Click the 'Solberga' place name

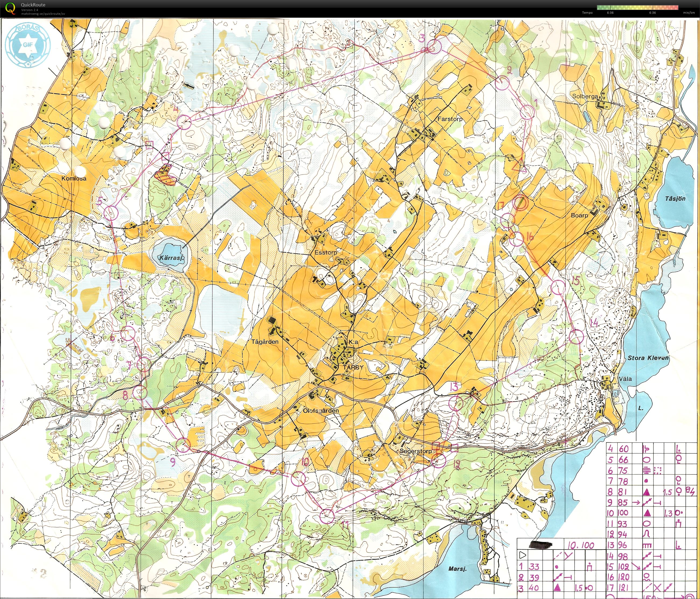[585, 96]
